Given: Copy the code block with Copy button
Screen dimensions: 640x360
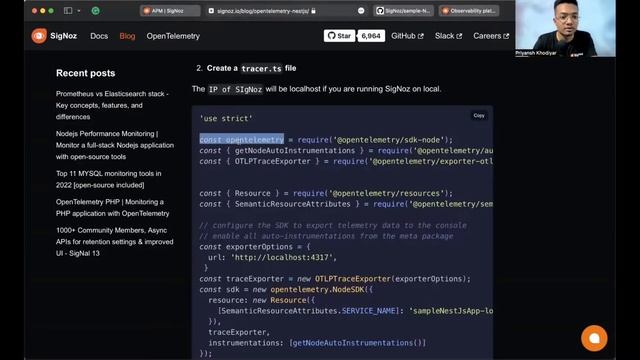Looking at the screenshot, I should tap(479, 116).
